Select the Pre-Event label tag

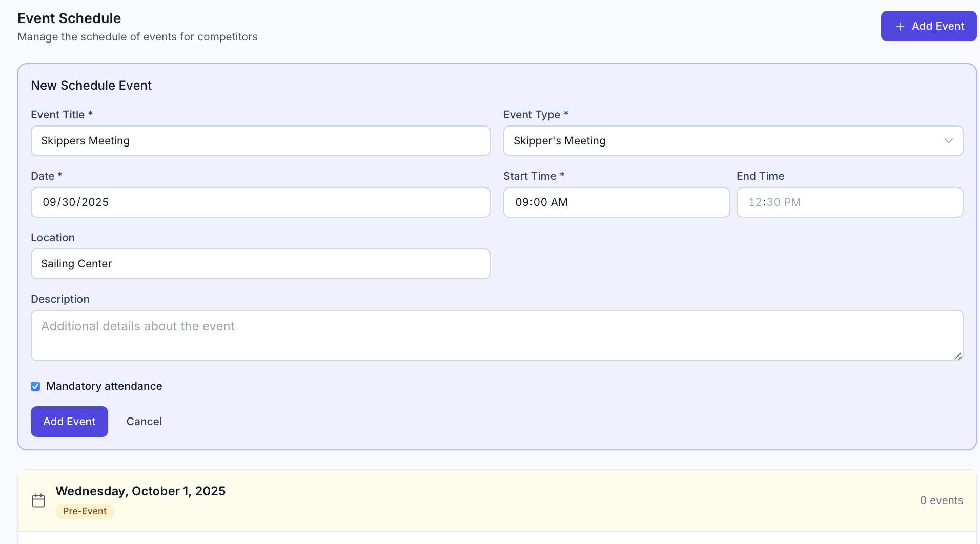85,511
